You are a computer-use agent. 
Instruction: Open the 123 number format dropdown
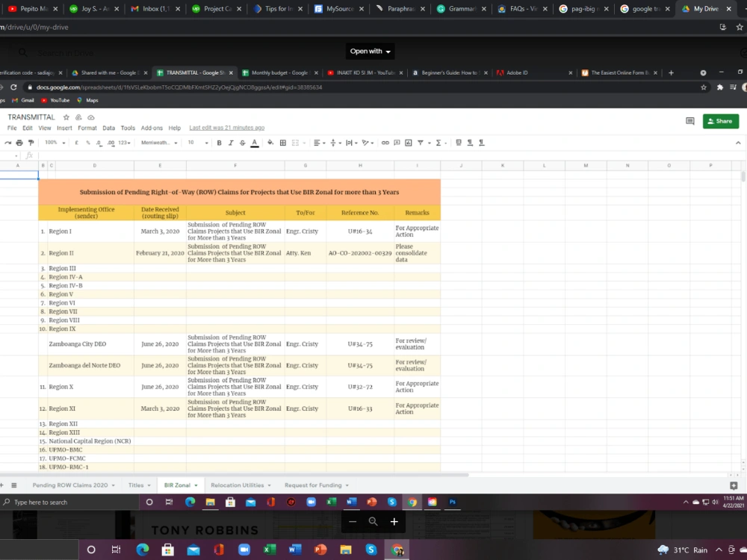pyautogui.click(x=124, y=143)
